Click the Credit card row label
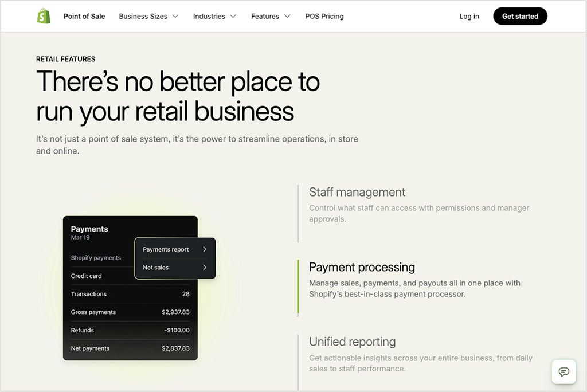This screenshot has width=587, height=392. coord(86,276)
